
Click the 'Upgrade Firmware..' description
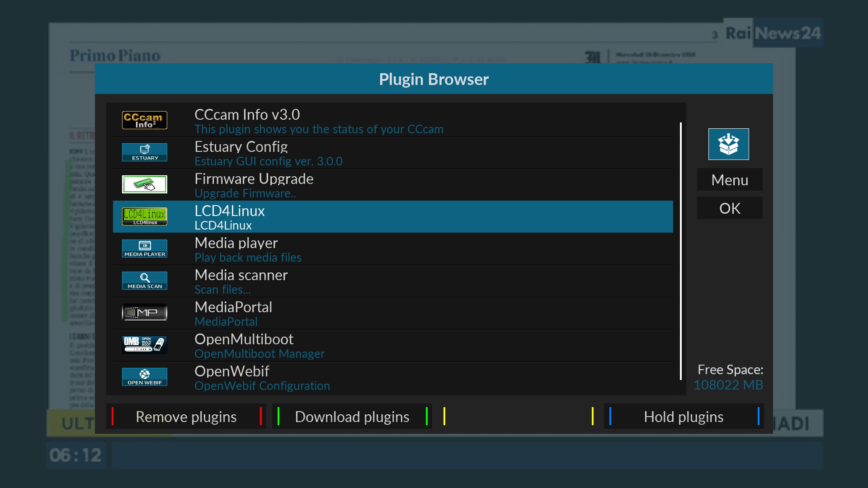click(x=245, y=193)
